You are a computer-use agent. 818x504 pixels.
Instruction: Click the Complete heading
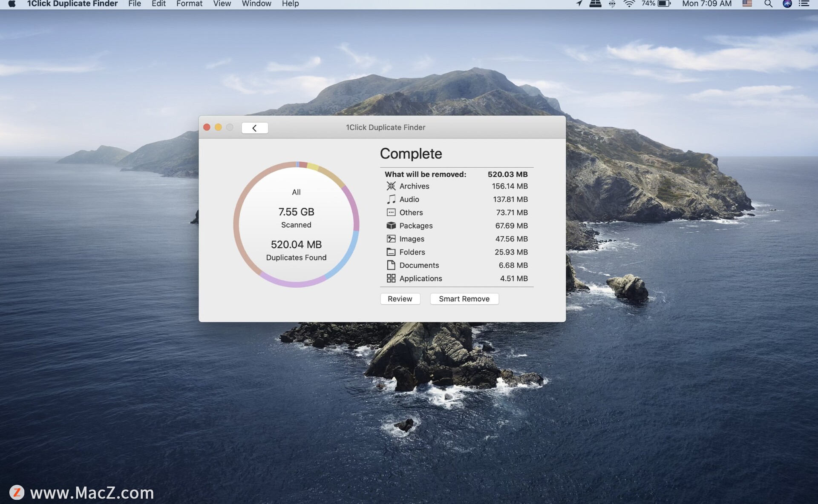411,153
